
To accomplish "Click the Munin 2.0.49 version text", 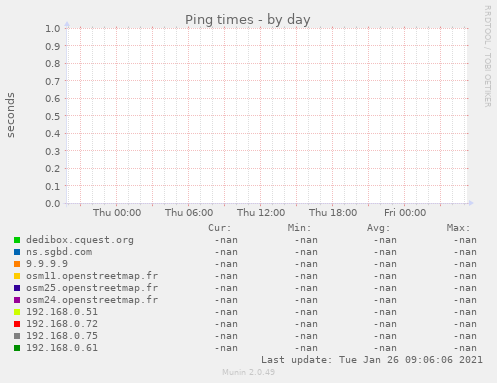I will pos(249,372).
